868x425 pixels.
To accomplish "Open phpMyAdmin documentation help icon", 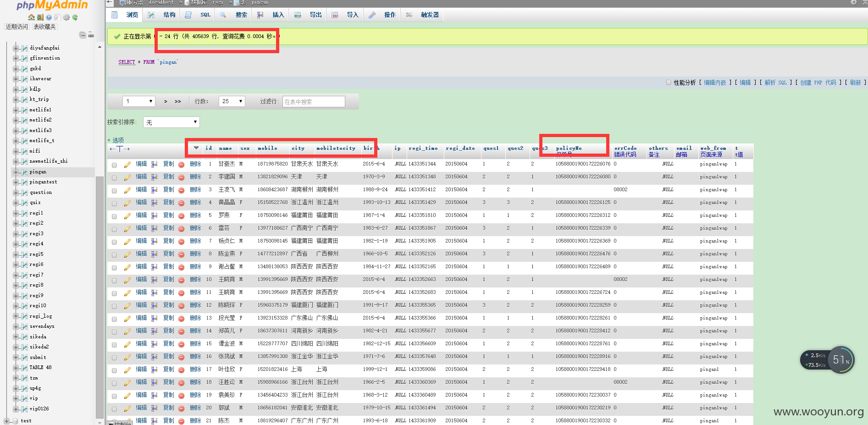I will pyautogui.click(x=49, y=17).
